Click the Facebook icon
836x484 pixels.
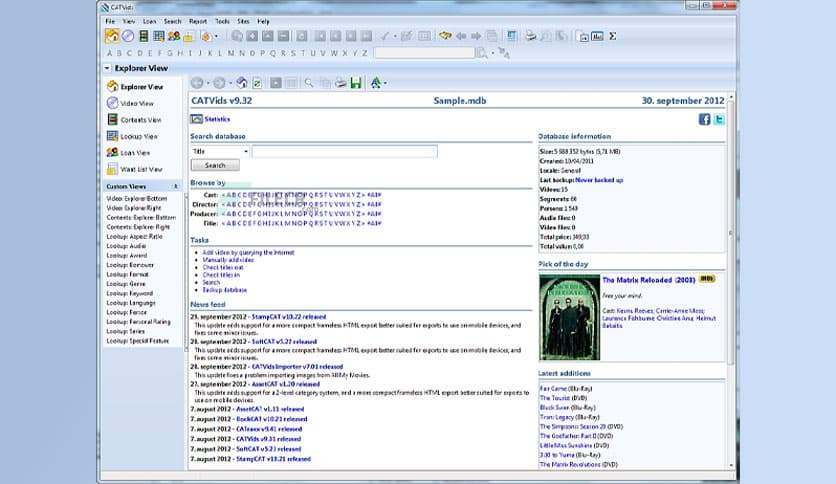pyautogui.click(x=704, y=119)
